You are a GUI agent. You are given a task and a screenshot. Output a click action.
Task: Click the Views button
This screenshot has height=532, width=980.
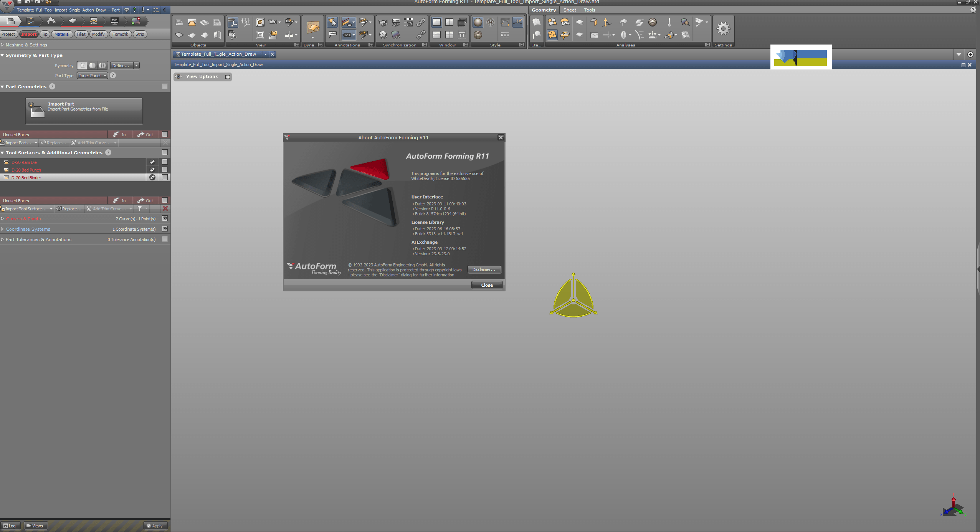pyautogui.click(x=35, y=525)
